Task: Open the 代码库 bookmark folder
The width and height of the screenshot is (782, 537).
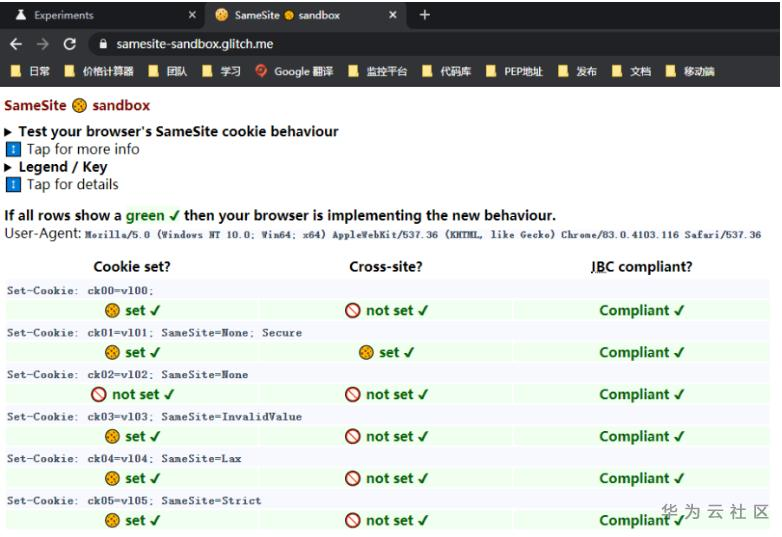Action: [x=447, y=71]
